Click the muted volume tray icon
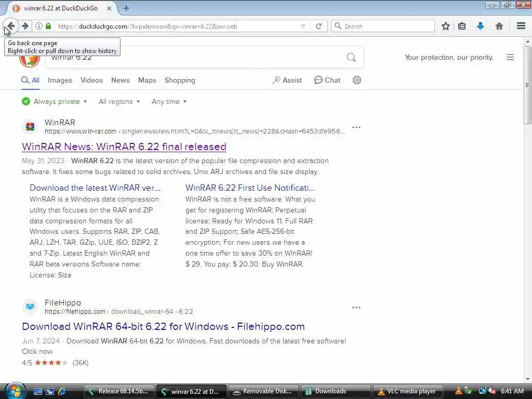The image size is (532, 399). [x=492, y=391]
